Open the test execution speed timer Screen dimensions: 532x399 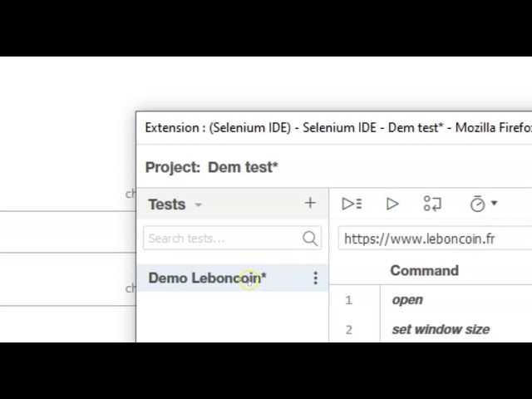[477, 204]
